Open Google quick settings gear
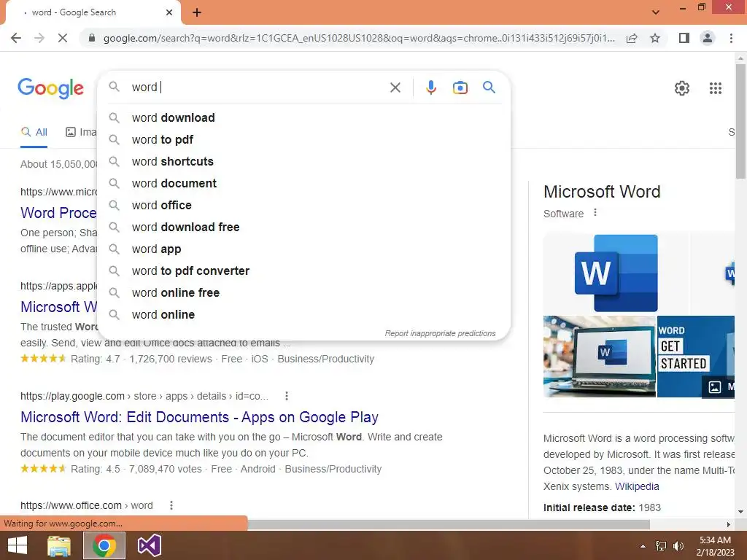The height and width of the screenshot is (560, 747). pos(682,88)
